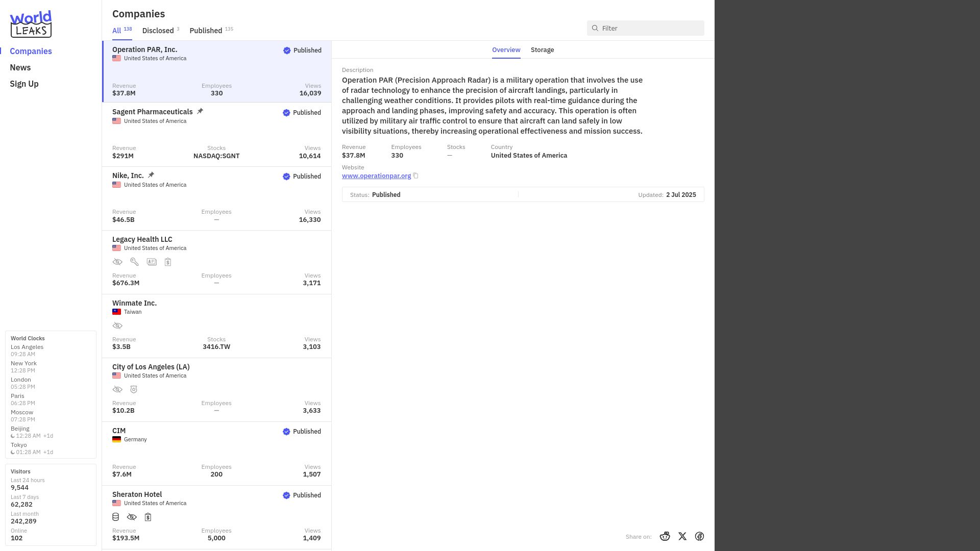Screen dimensions: 980x551
Task: Open the Storage tab
Action: [x=542, y=50]
